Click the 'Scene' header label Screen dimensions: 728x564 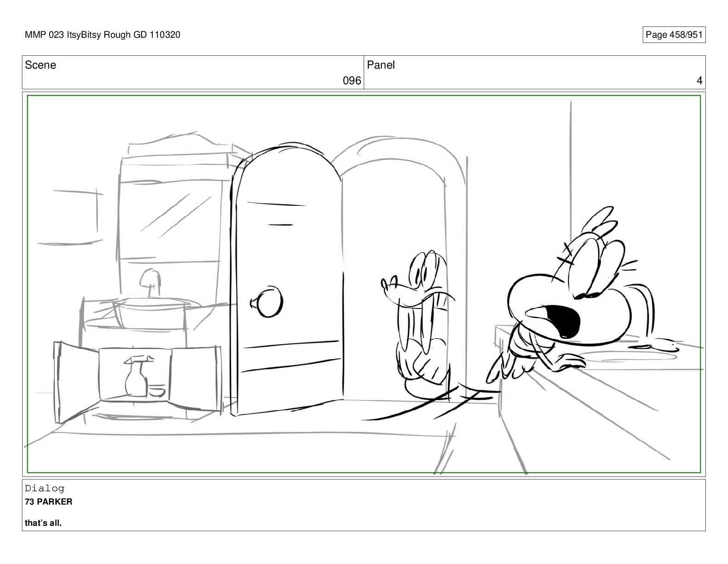click(x=40, y=65)
